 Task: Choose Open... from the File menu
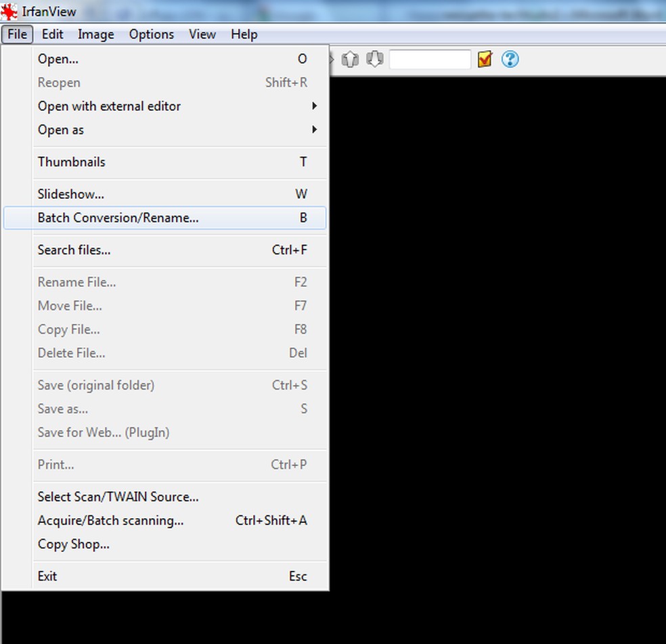point(164,59)
